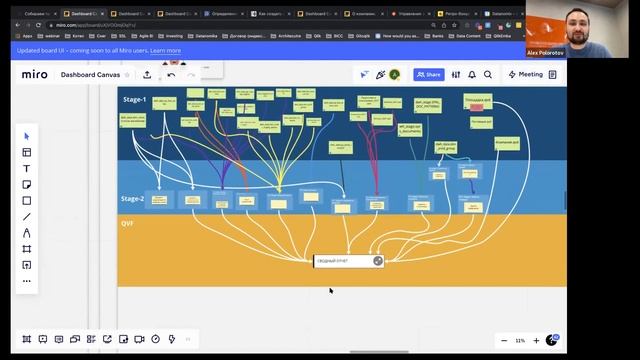Open notifications bell
The height and width of the screenshot is (360, 640).
pyautogui.click(x=472, y=75)
